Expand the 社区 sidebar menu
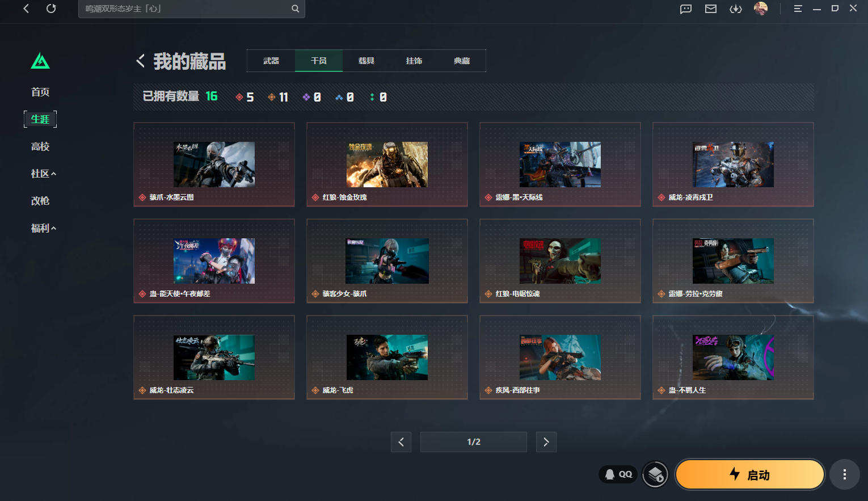 43,174
